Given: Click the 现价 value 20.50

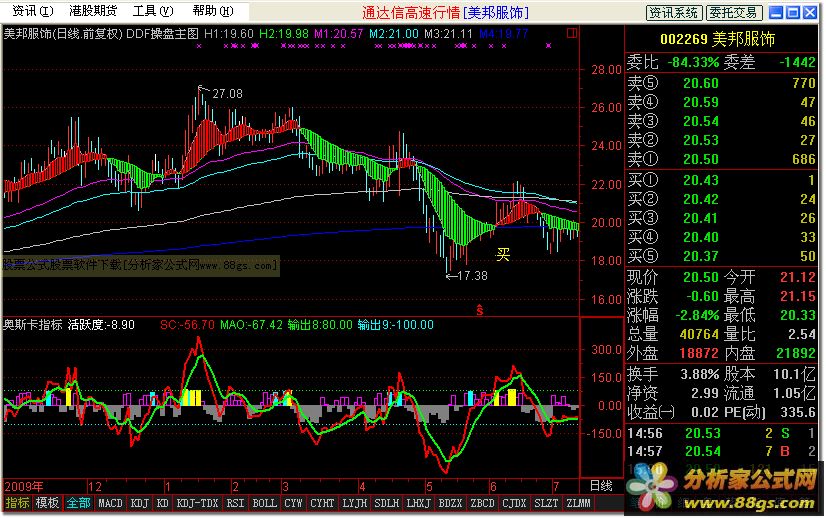Looking at the screenshot, I should click(701, 277).
